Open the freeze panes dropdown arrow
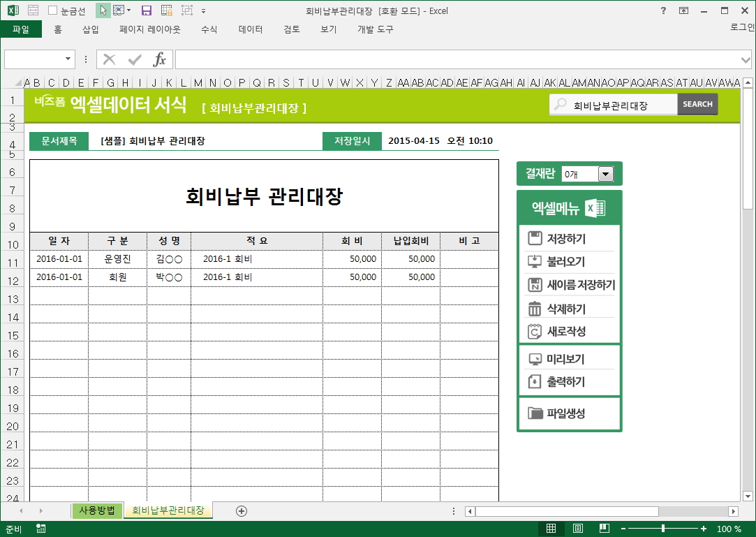Viewport: 756px width, 537px height. (128, 10)
